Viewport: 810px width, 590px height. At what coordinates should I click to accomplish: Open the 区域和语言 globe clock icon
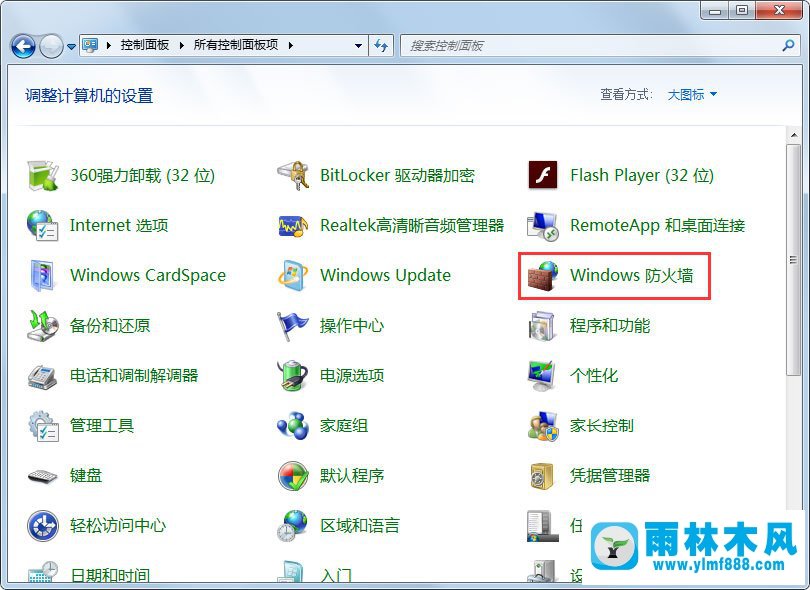pyautogui.click(x=293, y=525)
